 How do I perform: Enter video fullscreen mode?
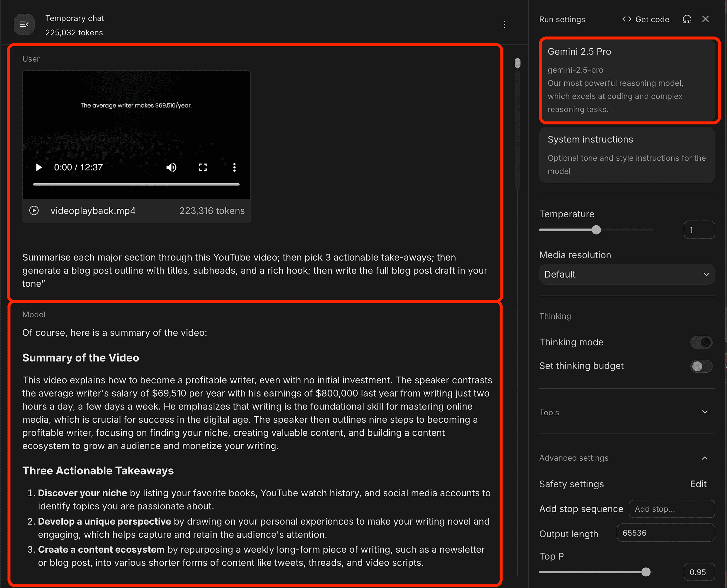point(202,167)
